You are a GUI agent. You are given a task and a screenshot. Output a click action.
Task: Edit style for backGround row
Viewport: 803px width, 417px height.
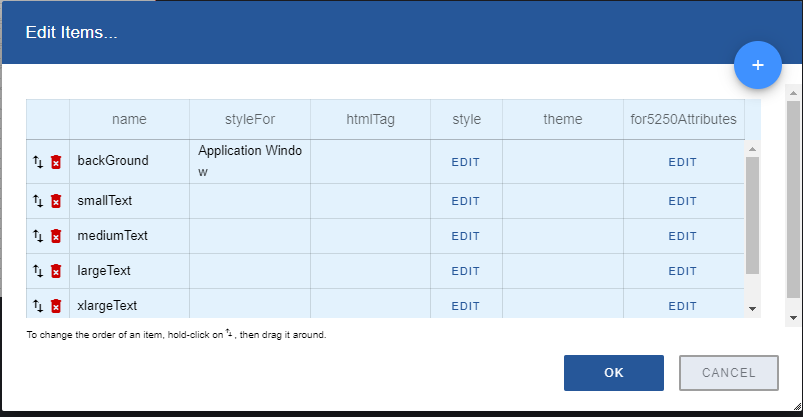[x=466, y=162]
